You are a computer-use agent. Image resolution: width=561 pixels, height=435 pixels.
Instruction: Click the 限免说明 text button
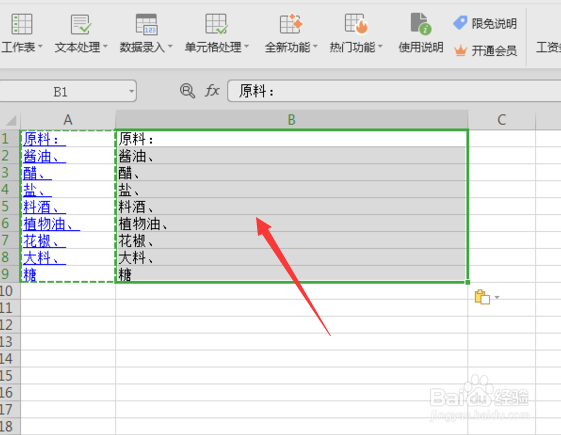coord(494,24)
